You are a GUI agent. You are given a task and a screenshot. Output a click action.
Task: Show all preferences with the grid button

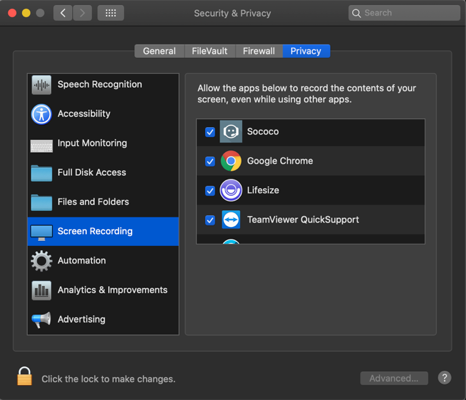point(111,13)
